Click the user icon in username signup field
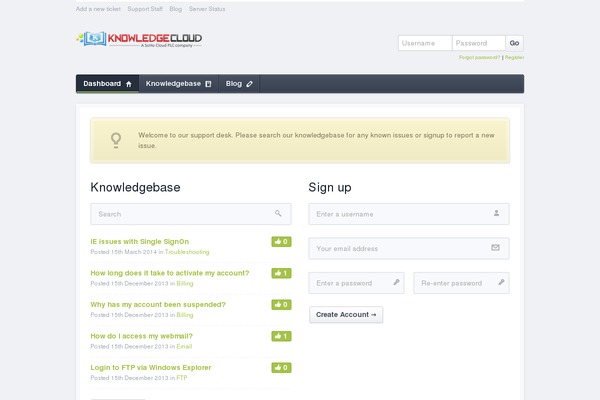Image resolution: width=600 pixels, height=400 pixels. point(496,213)
